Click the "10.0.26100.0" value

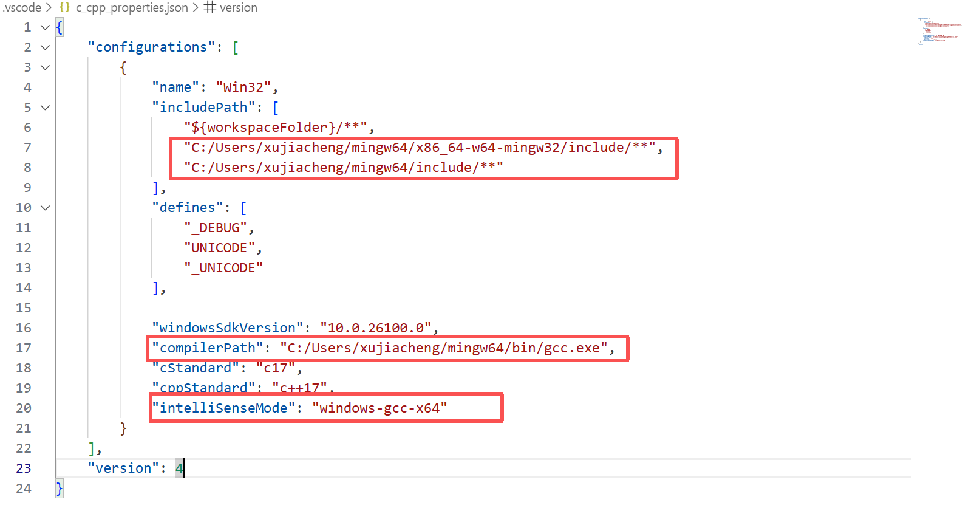pos(376,328)
